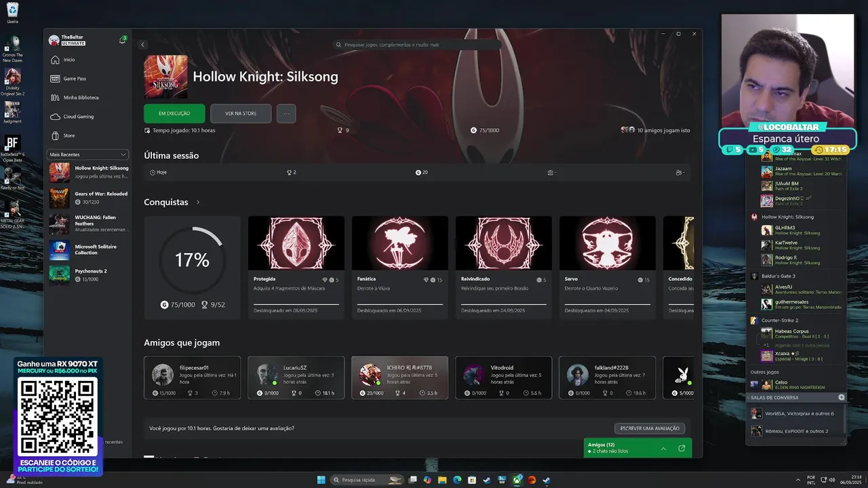868x488 pixels.
Task: Select friend Celso playing ELDEN RING NIGHTREIGN
Action: click(802, 384)
